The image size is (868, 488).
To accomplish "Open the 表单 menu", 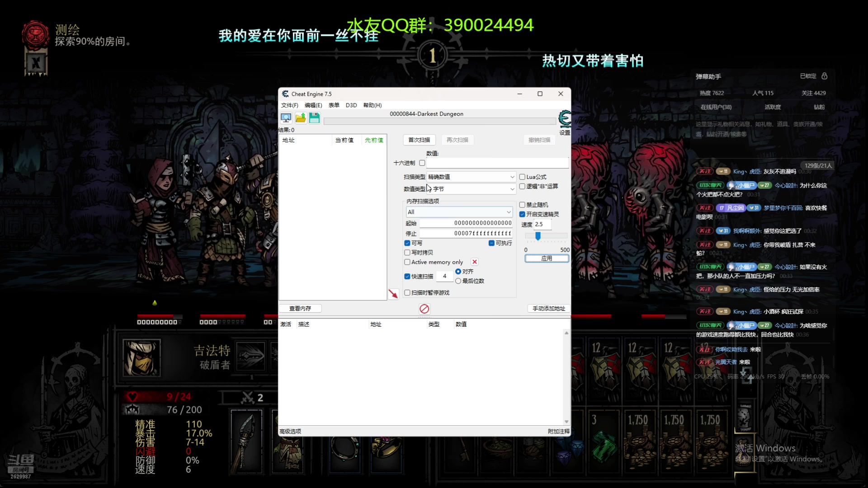I will (334, 105).
